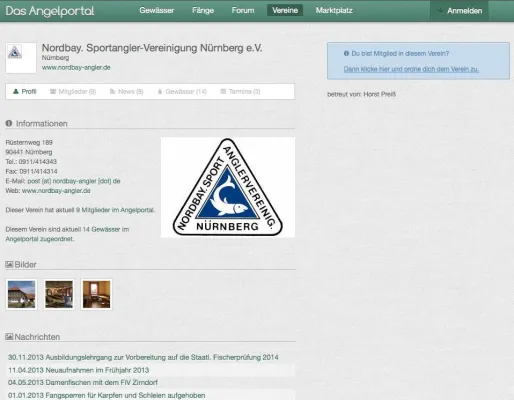
Task: Click the picture icon beside Nachrichten heading
Action: [x=9, y=337]
